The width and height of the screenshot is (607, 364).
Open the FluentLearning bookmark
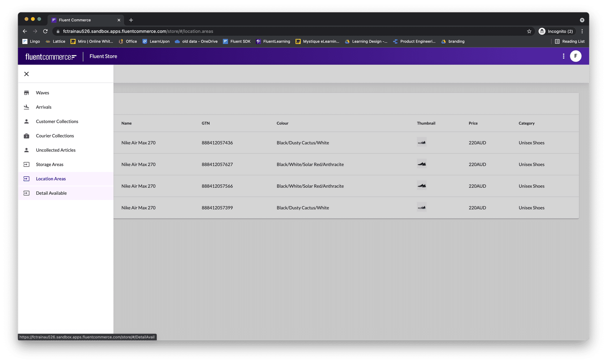coord(273,42)
